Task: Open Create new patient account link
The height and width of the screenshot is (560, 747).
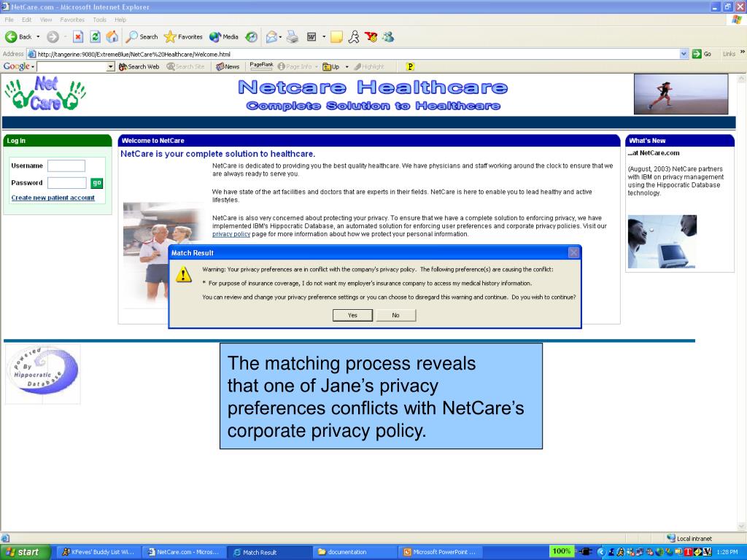Action: 53,198
